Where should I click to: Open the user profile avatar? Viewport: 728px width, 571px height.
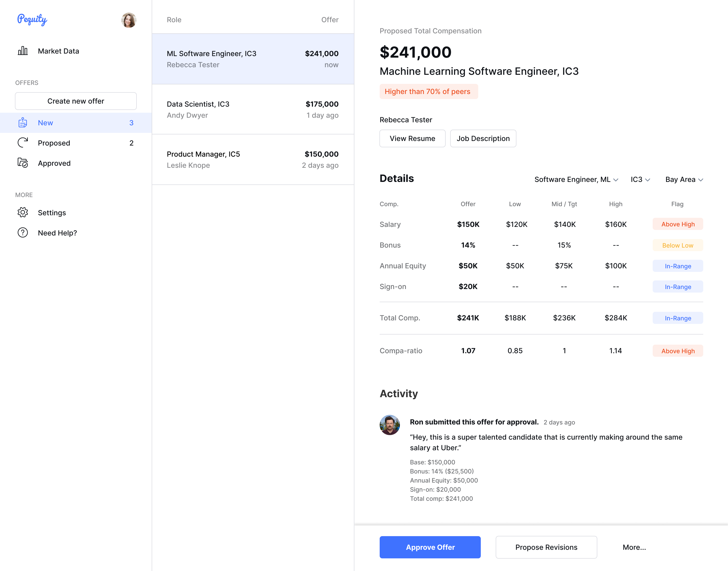pyautogui.click(x=129, y=20)
